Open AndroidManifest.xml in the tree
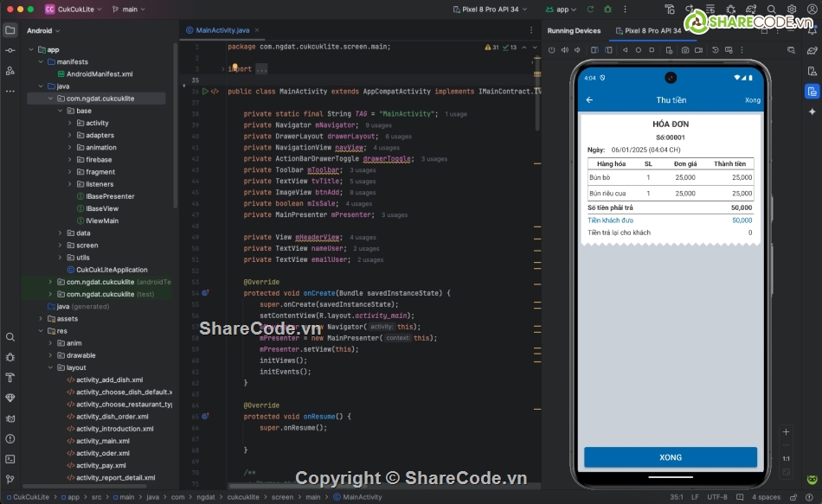Screen dimensions: 822x504 pyautogui.click(x=100, y=73)
